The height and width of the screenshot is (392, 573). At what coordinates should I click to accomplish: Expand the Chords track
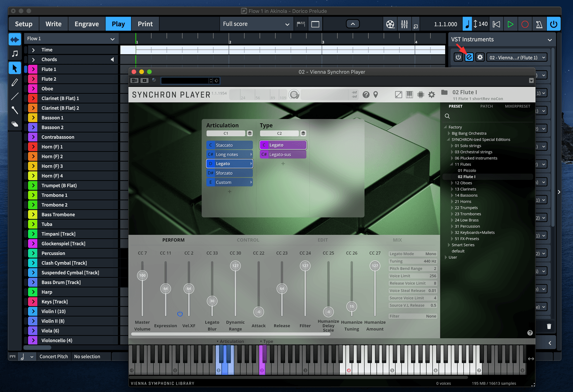(33, 60)
